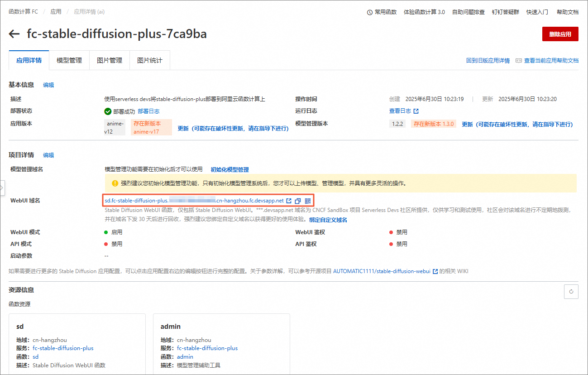Open the 常用函数 clock icon shortcut
Image resolution: width=588 pixels, height=375 pixels.
tap(370, 12)
